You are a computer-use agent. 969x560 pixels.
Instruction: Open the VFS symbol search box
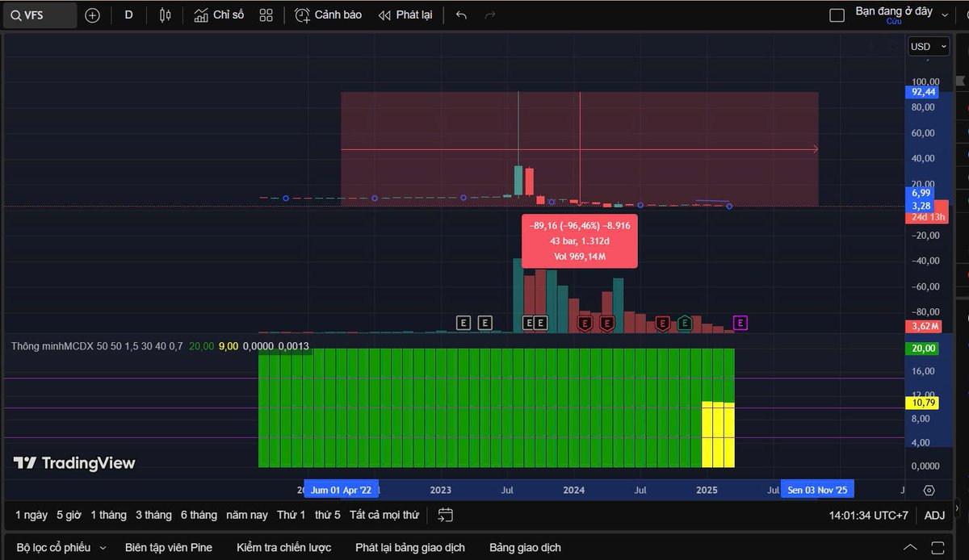(x=40, y=15)
